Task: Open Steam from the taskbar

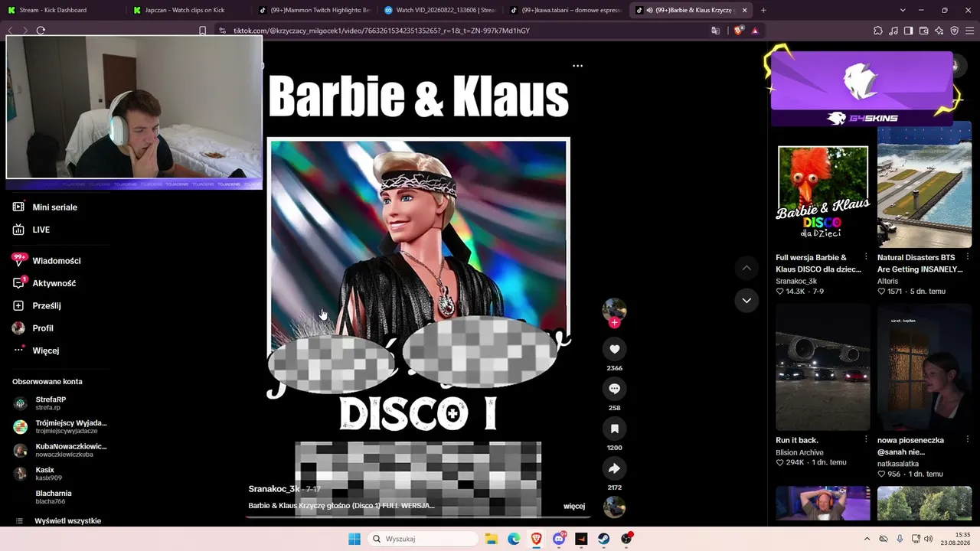Action: pos(603,539)
